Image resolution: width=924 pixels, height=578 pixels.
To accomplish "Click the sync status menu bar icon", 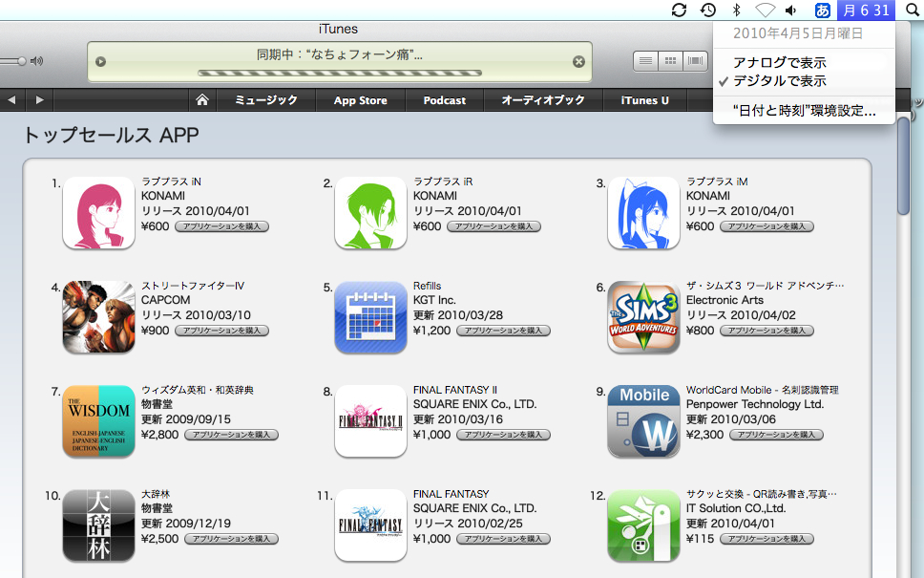I will (679, 10).
